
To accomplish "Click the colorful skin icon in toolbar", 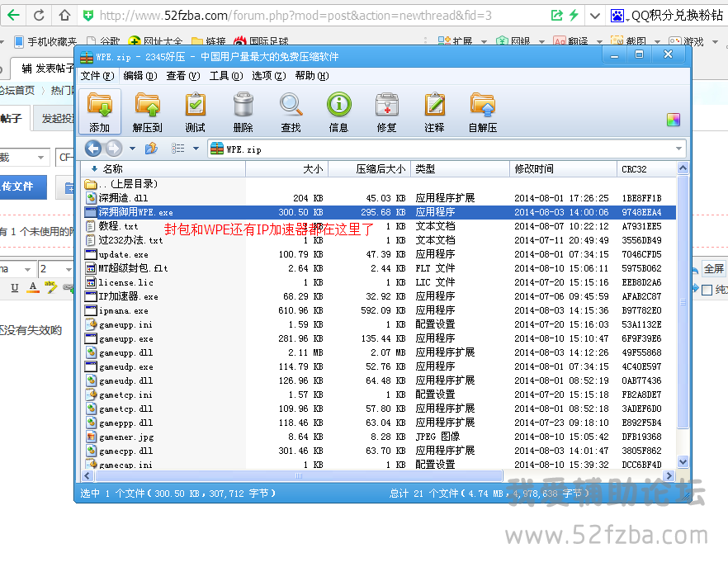I will point(674,120).
